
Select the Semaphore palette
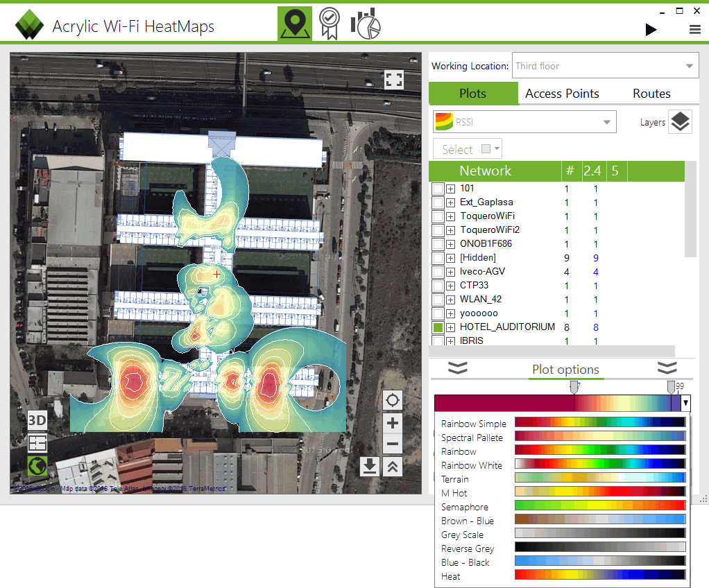pyautogui.click(x=563, y=507)
